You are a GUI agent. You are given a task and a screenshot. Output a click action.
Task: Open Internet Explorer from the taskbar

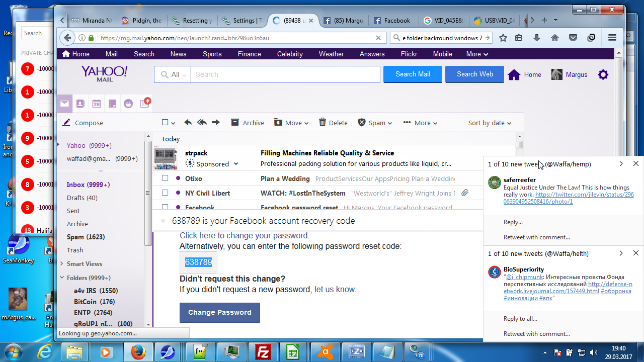45,352
